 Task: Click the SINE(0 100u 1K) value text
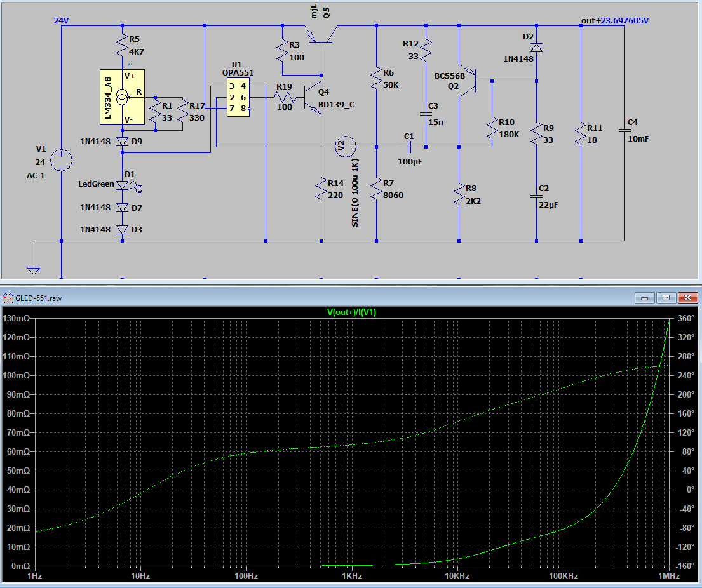point(355,193)
